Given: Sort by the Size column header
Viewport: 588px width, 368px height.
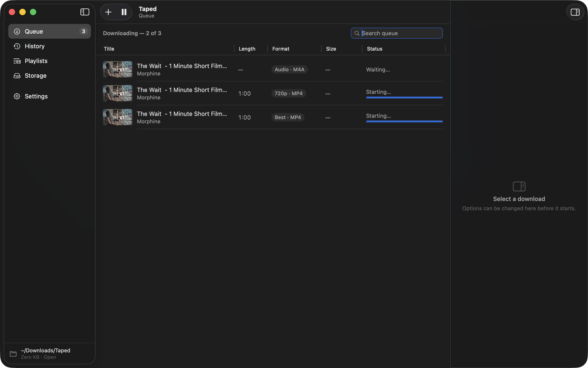Looking at the screenshot, I should tap(331, 49).
